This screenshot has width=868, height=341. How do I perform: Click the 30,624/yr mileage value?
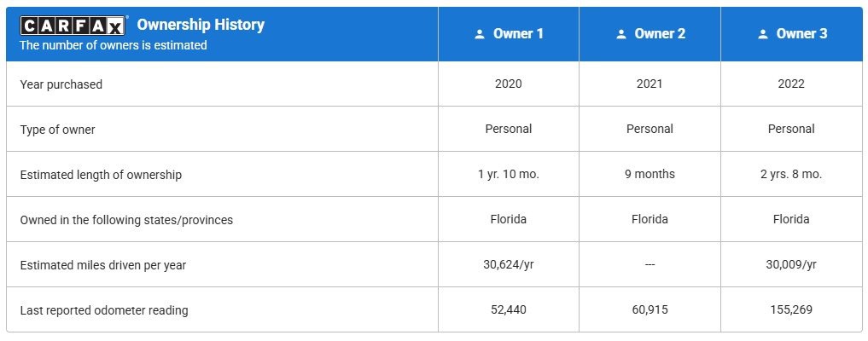coord(508,265)
